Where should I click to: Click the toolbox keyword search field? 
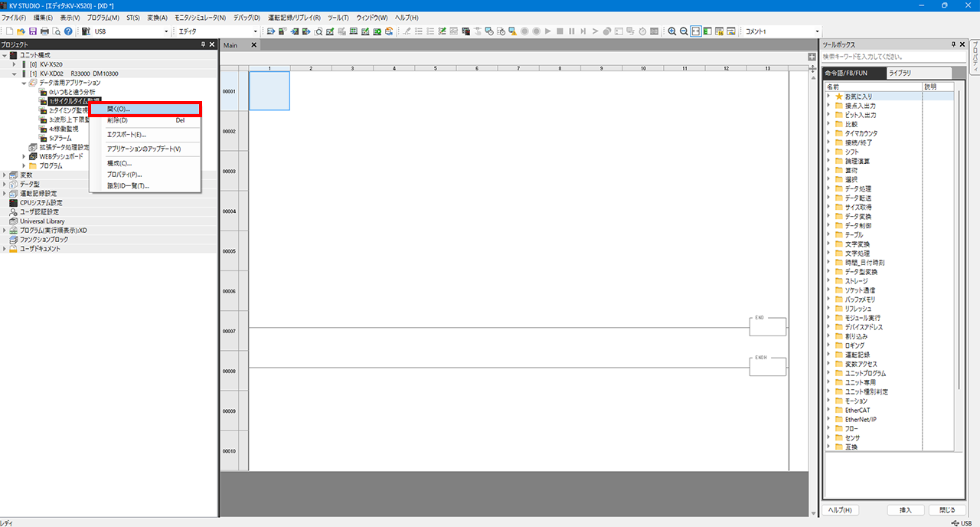[888, 57]
